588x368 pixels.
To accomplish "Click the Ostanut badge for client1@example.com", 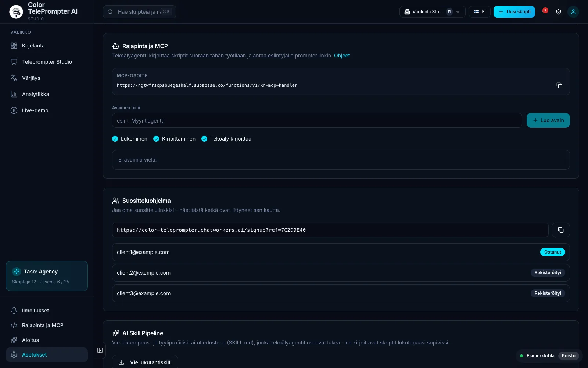I will pyautogui.click(x=553, y=252).
